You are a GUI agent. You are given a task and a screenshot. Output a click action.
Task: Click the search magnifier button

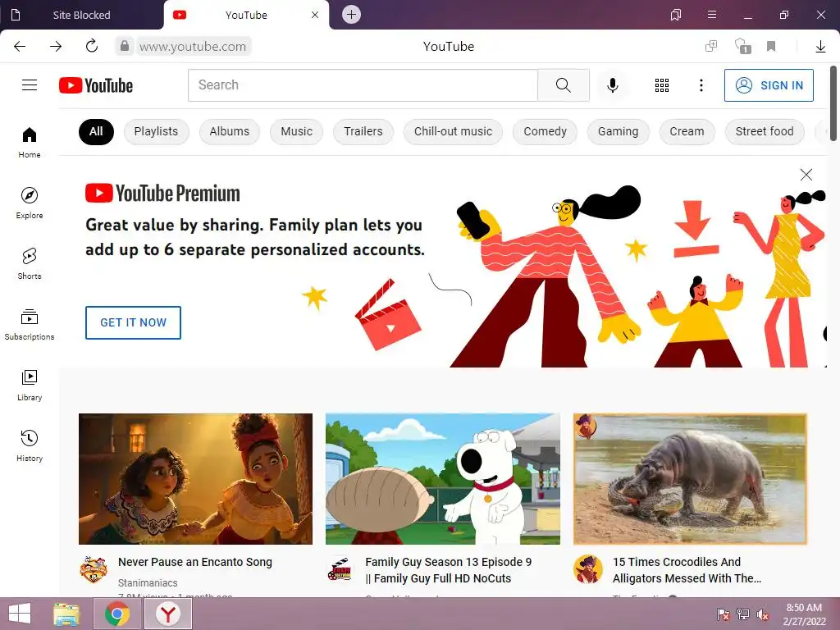point(563,85)
